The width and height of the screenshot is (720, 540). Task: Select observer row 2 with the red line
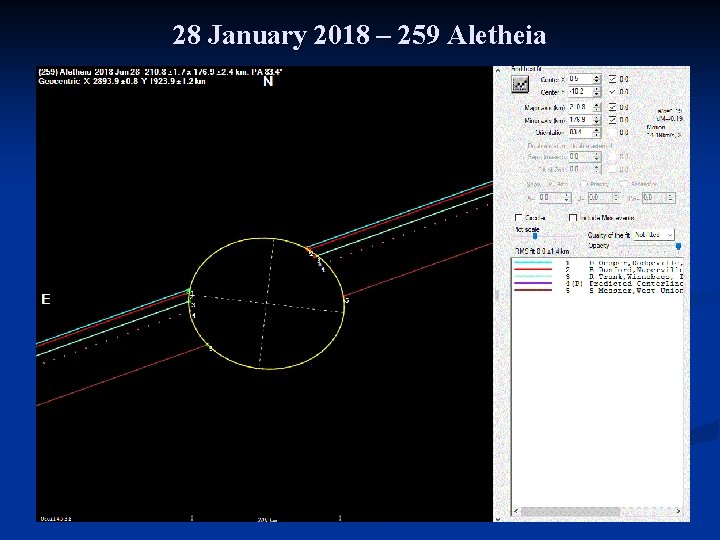(598, 270)
